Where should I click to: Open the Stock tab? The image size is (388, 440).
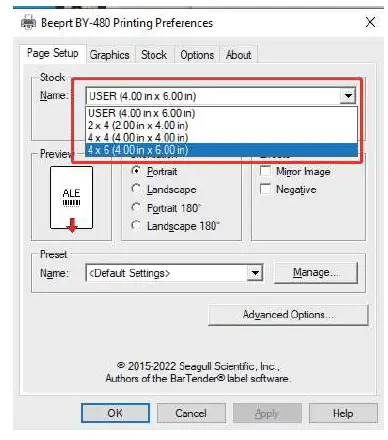pyautogui.click(x=154, y=55)
